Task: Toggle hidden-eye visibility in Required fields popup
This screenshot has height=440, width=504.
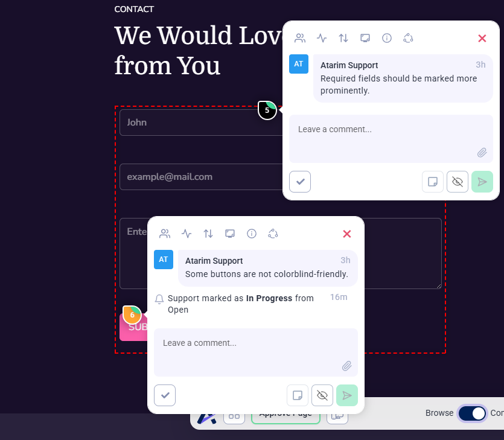Action: point(458,182)
